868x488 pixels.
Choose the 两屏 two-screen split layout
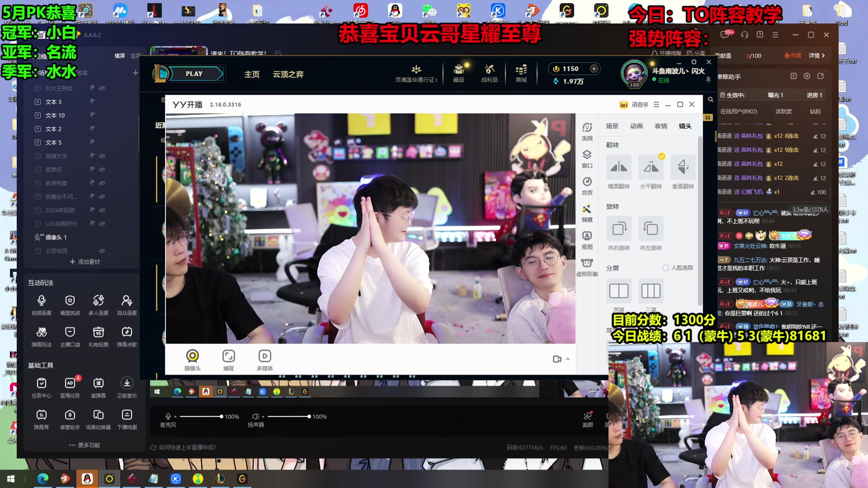pyautogui.click(x=618, y=295)
